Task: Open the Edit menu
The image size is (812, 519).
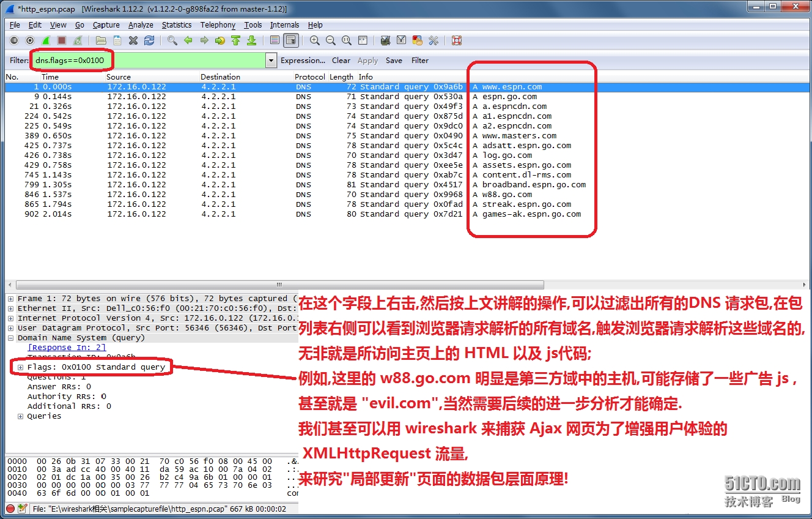Action: 35,25
